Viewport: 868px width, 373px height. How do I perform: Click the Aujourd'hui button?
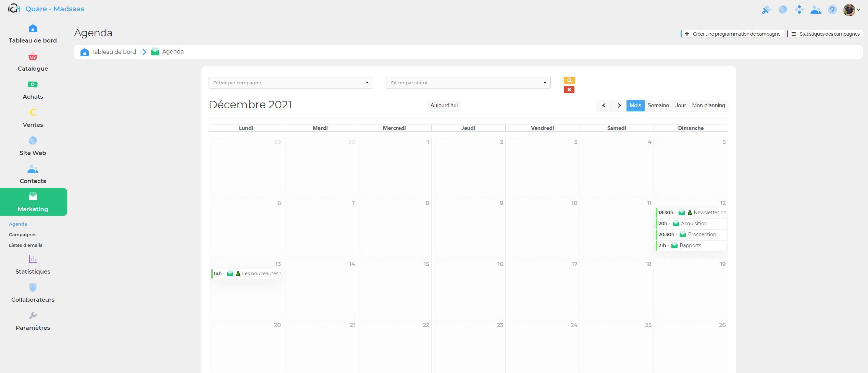(x=444, y=106)
